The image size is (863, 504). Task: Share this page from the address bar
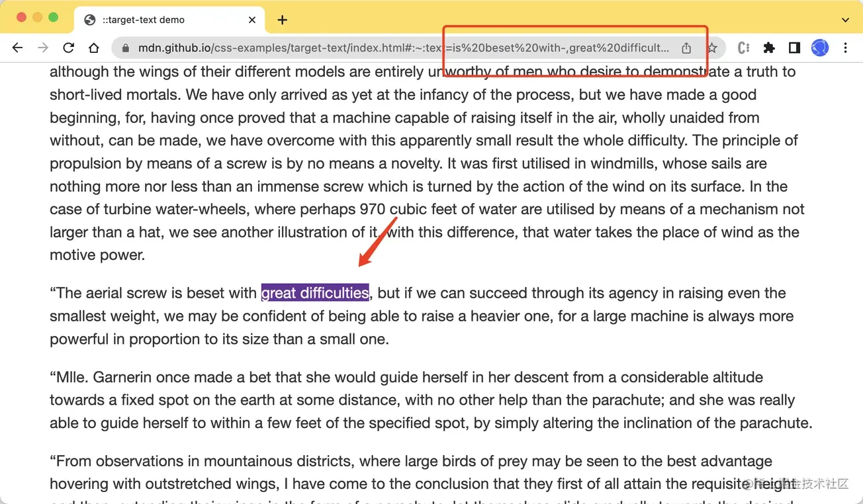pyautogui.click(x=686, y=48)
